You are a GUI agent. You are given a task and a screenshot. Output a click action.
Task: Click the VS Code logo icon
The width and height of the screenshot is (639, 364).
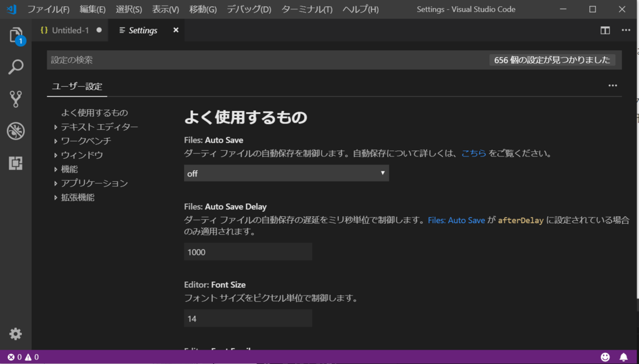pos(11,9)
